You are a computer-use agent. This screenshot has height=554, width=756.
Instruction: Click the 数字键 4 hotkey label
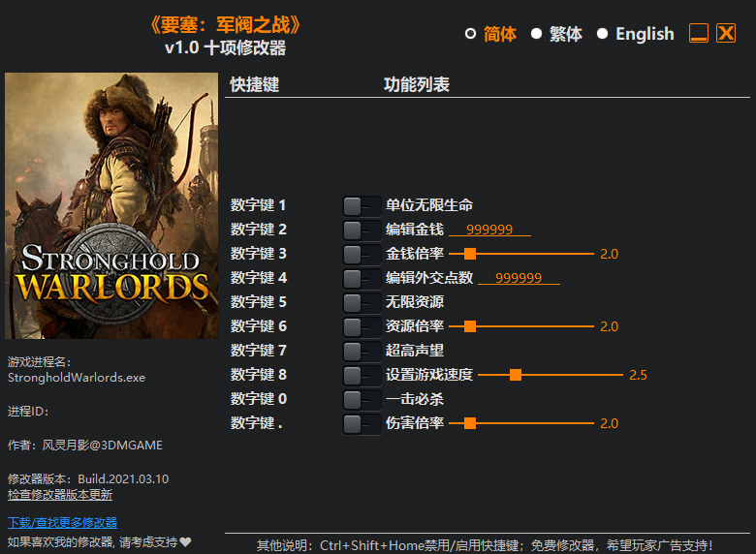click(x=258, y=277)
